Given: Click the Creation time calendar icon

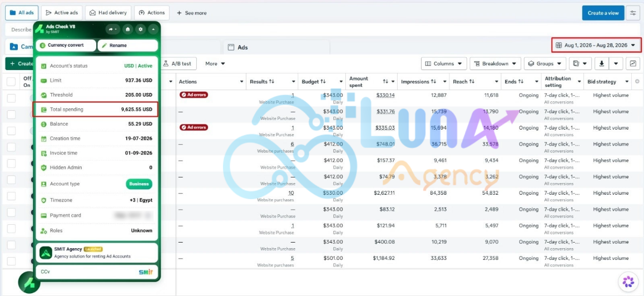Looking at the screenshot, I should coord(43,139).
